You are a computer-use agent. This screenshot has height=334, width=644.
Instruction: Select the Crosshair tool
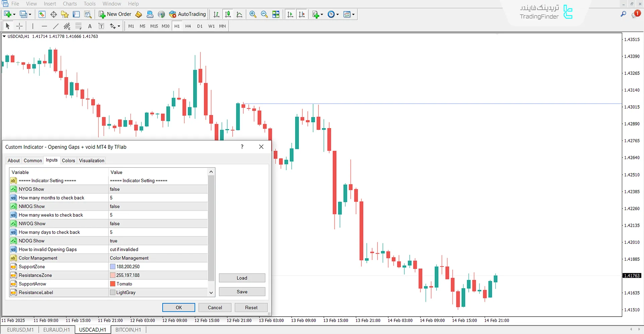point(19,26)
